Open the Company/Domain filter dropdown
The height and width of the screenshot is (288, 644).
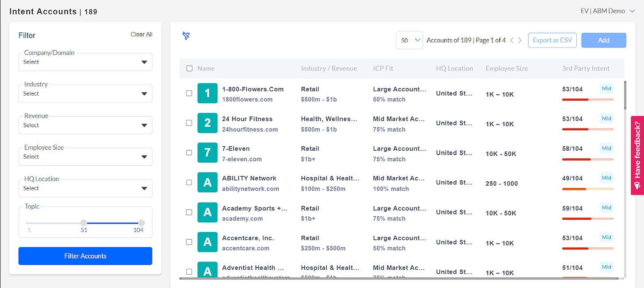pos(85,62)
